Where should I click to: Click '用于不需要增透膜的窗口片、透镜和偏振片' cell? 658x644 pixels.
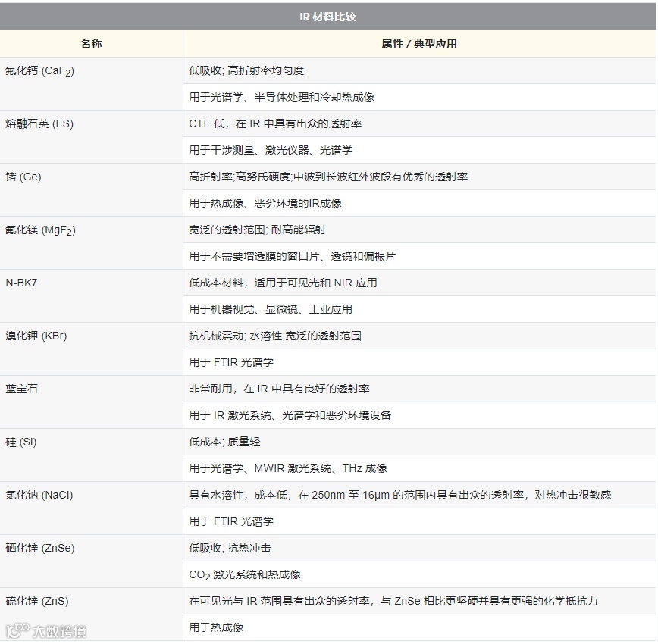pos(419,256)
